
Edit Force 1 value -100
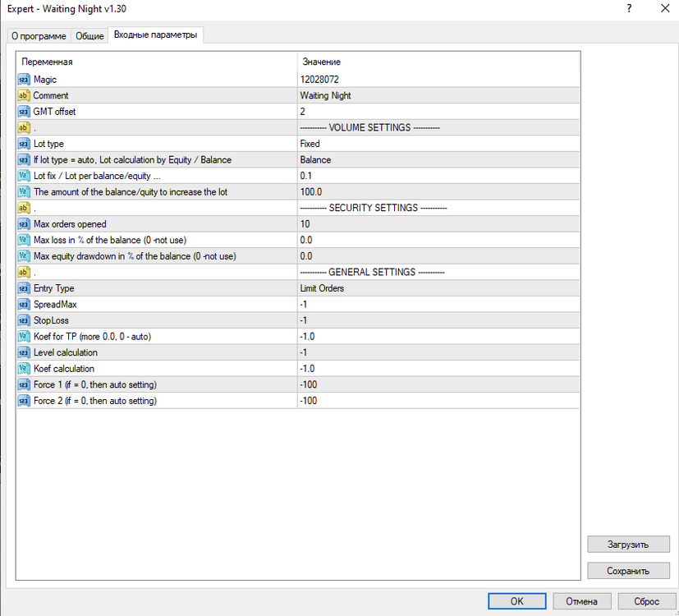438,384
